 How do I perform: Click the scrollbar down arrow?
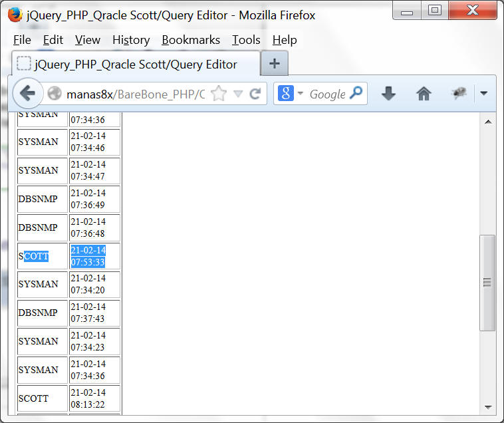click(488, 407)
